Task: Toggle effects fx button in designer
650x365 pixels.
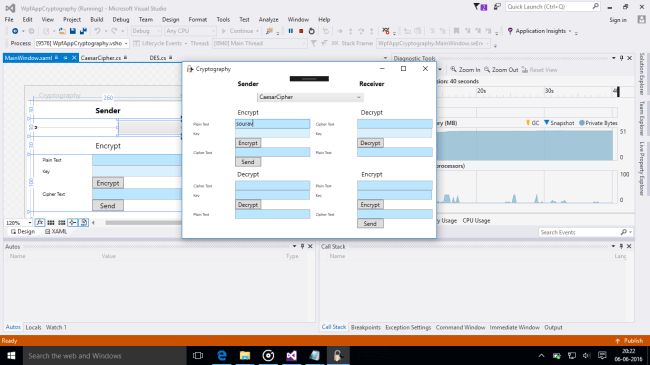Action: 40,223
